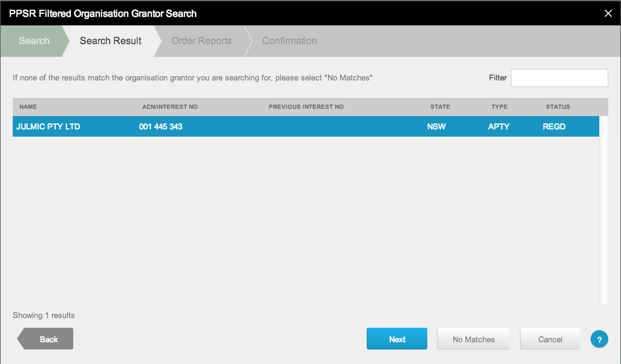Click the APTY type cell
Screen dimensions: 621x364
499,126
